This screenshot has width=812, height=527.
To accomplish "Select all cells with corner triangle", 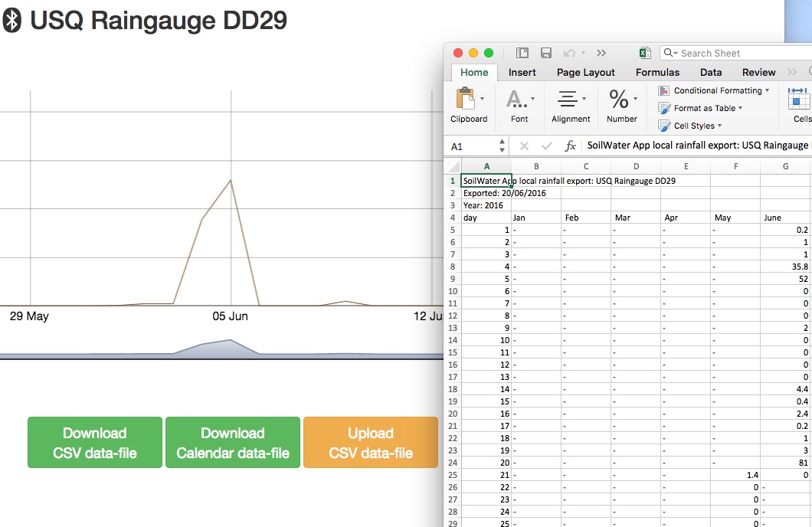I will (453, 166).
